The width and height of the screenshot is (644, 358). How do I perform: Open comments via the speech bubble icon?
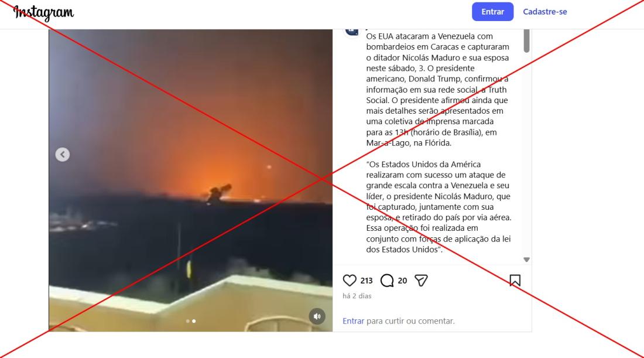point(387,280)
